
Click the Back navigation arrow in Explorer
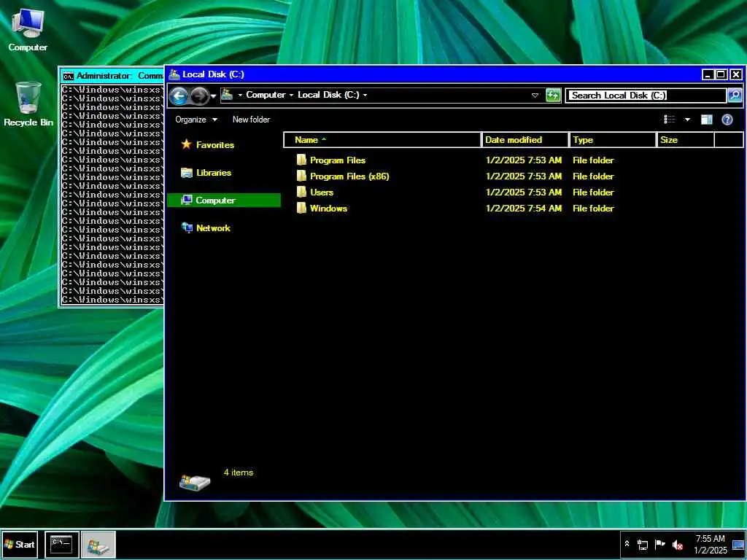tap(179, 96)
